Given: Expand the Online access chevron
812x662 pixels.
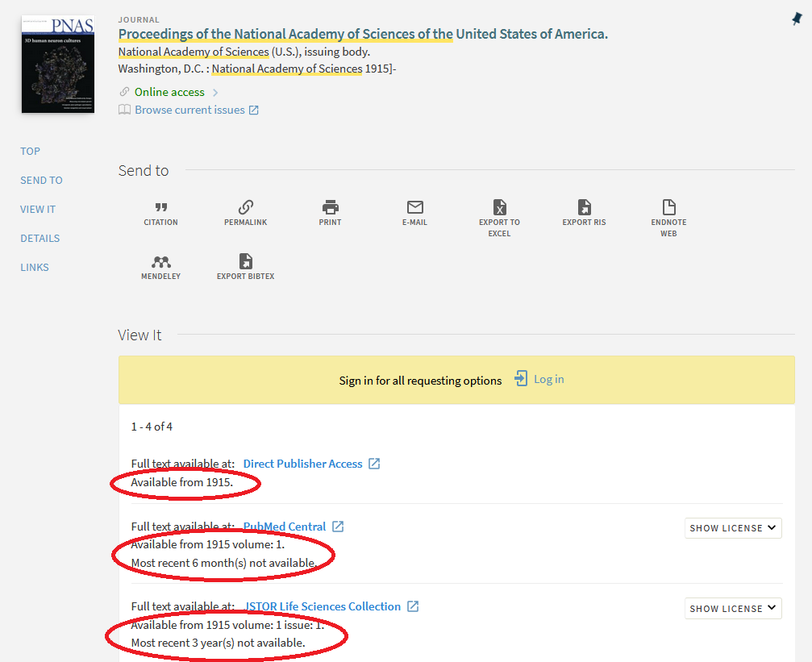Looking at the screenshot, I should 215,92.
